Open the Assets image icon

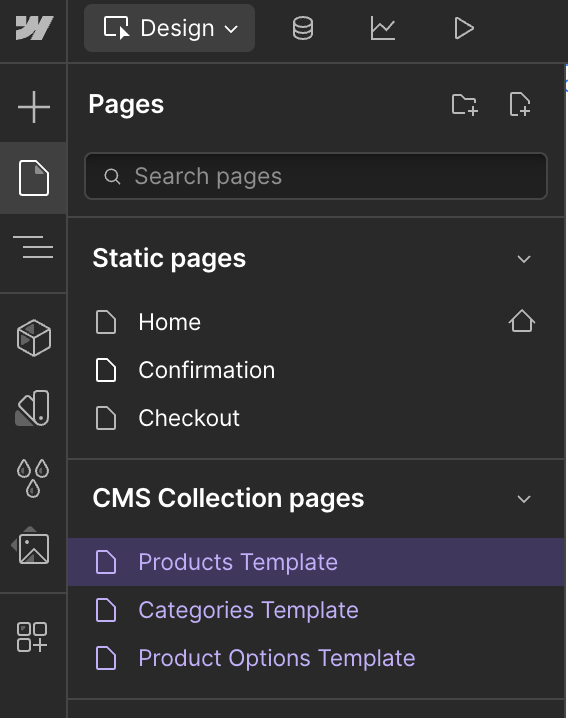point(32,546)
